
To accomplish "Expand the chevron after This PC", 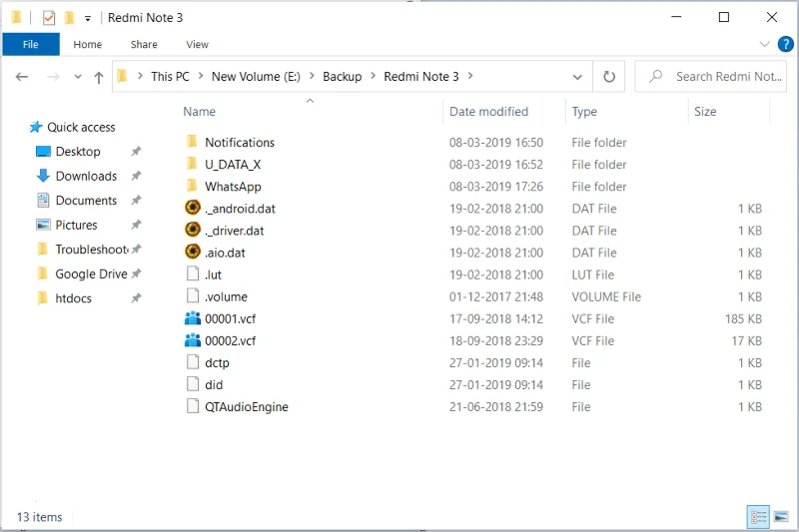I will point(201,76).
